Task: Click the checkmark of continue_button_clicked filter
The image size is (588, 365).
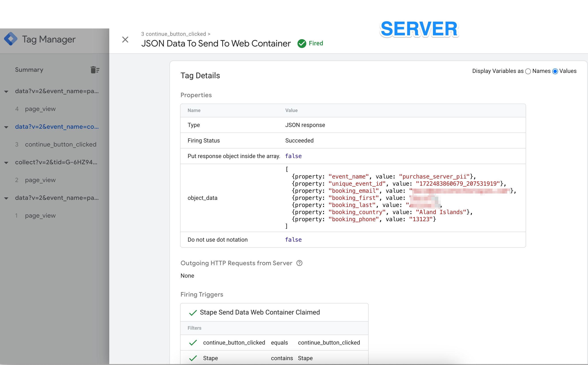Action: 193,343
